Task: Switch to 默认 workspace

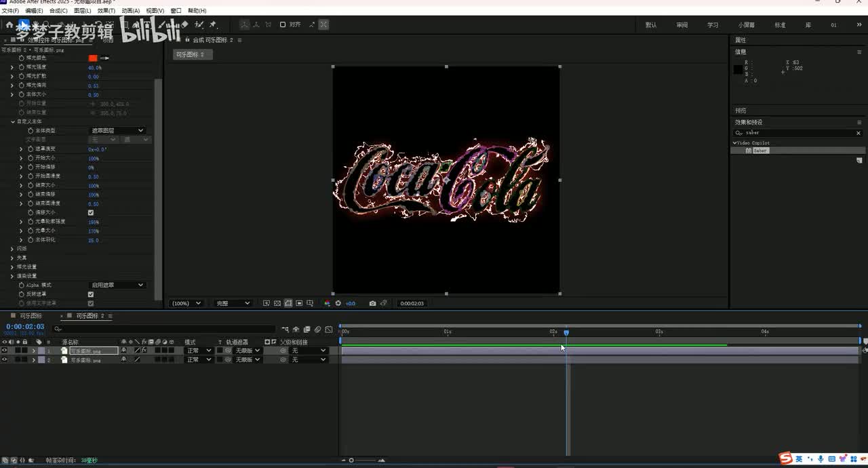Action: [651, 25]
